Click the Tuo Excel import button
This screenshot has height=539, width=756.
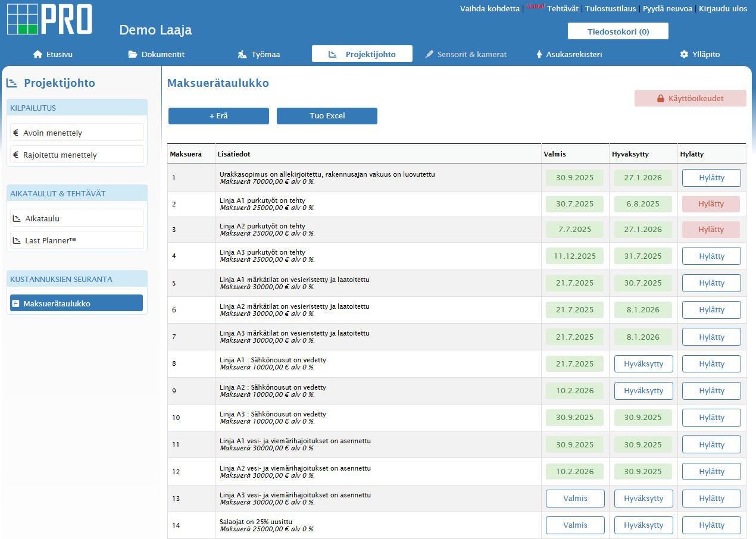click(327, 116)
